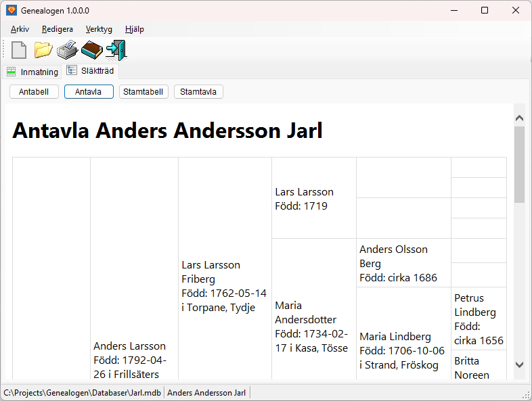Select the Britta Noreen cell
Viewport: 532px width, 401px height.
[479, 365]
